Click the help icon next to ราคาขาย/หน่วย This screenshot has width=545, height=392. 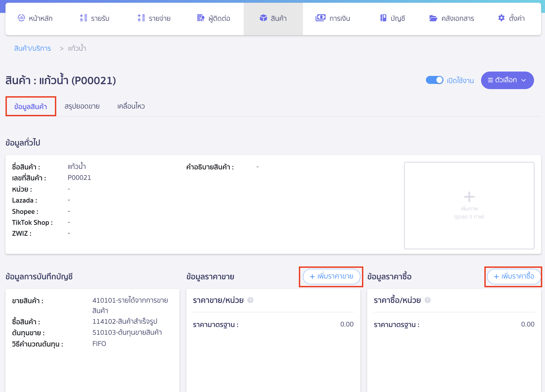coord(250,300)
